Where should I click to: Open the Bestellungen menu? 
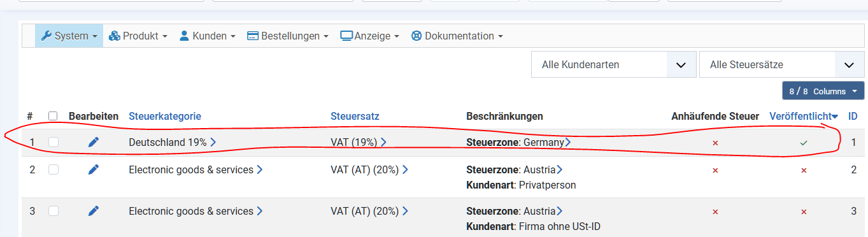pyautogui.click(x=287, y=36)
